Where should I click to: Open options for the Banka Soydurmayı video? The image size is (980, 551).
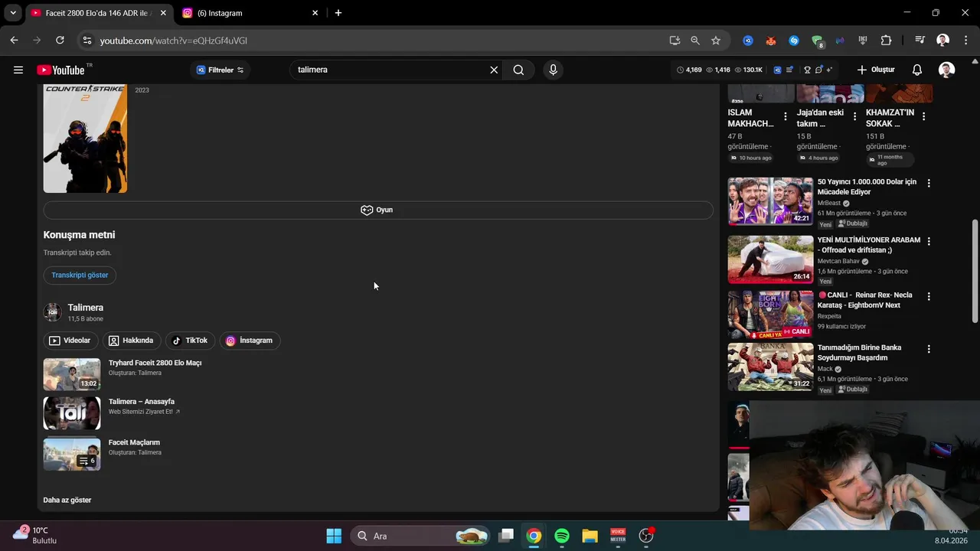coord(929,349)
